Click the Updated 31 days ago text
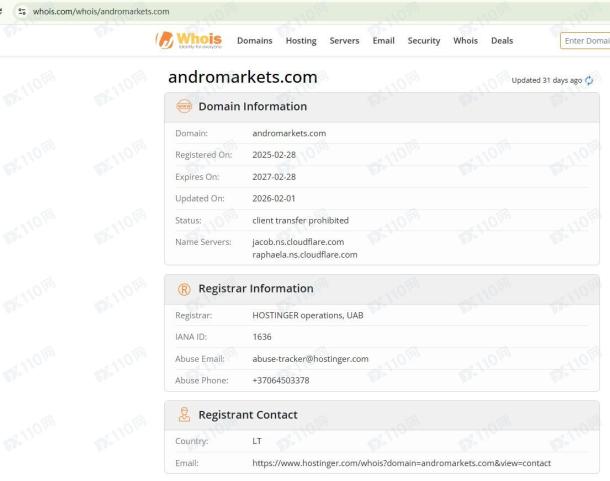 click(x=547, y=81)
